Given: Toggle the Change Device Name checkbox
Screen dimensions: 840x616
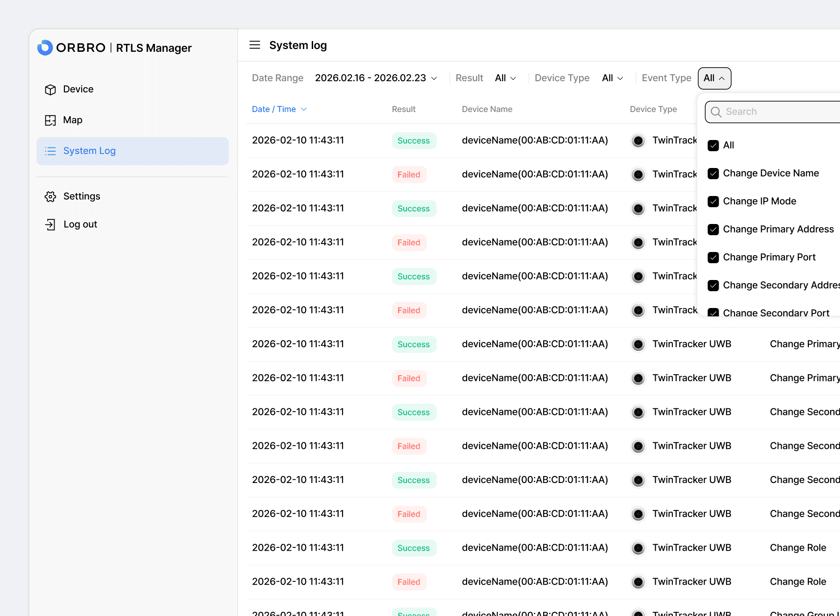Looking at the screenshot, I should [713, 174].
